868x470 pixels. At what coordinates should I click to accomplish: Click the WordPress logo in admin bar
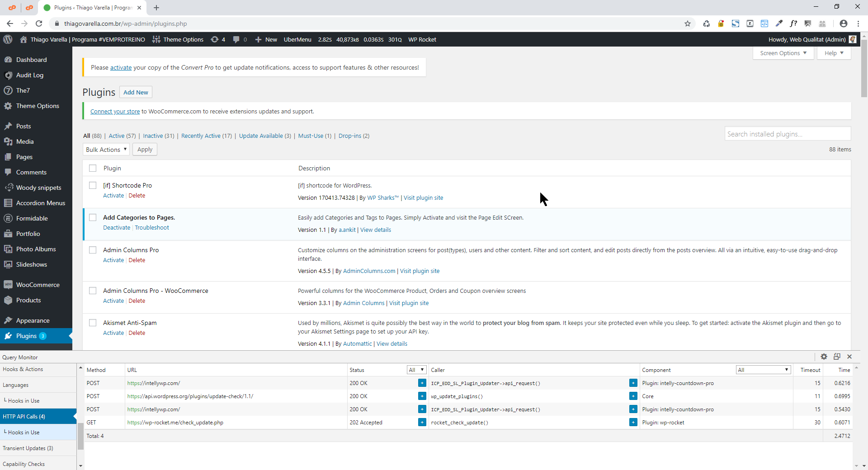[x=8, y=40]
